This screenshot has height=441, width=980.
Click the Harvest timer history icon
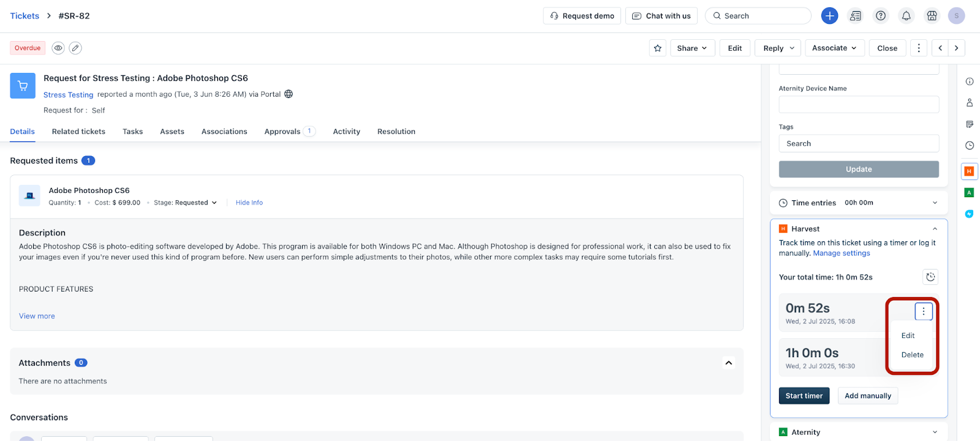click(x=930, y=277)
